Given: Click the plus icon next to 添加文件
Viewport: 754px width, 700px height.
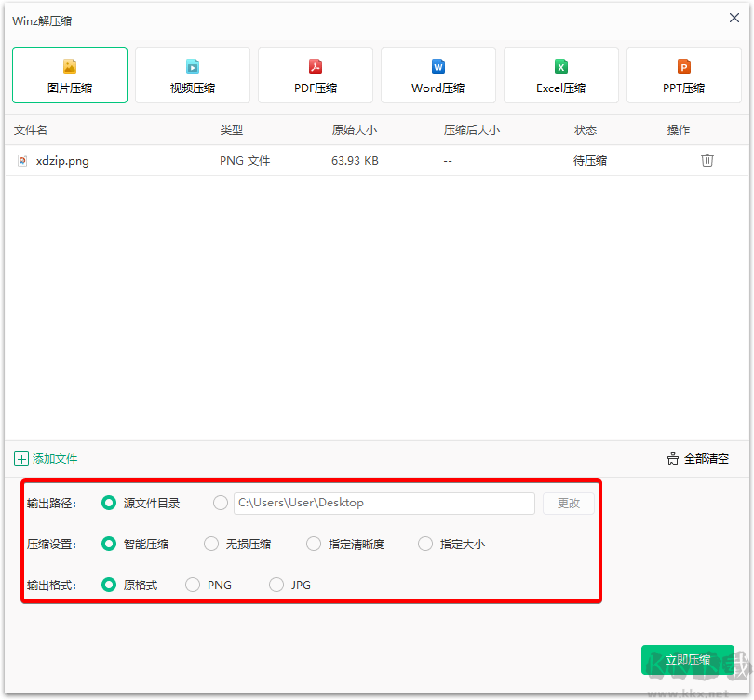Looking at the screenshot, I should coord(20,459).
